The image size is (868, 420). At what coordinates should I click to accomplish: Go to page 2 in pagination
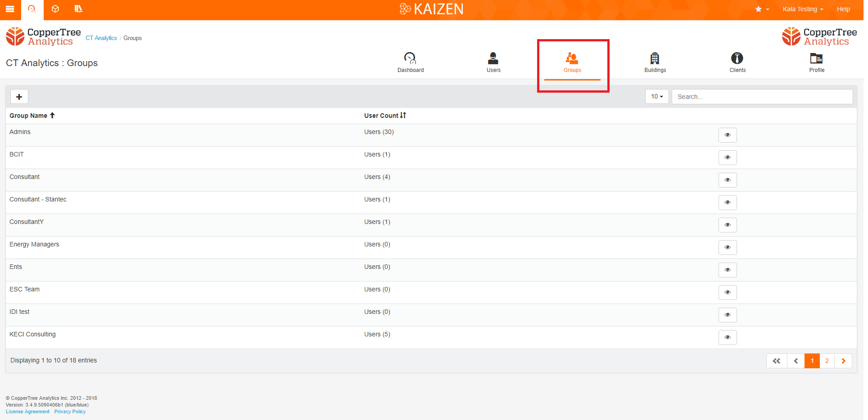(x=827, y=361)
